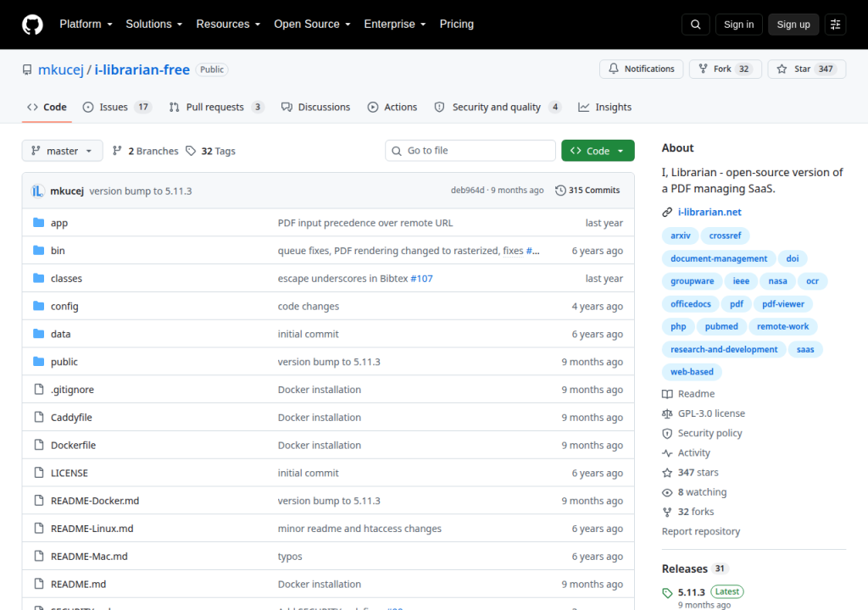
Task: Click the GitHub Octocat logo
Action: pyautogui.click(x=32, y=25)
